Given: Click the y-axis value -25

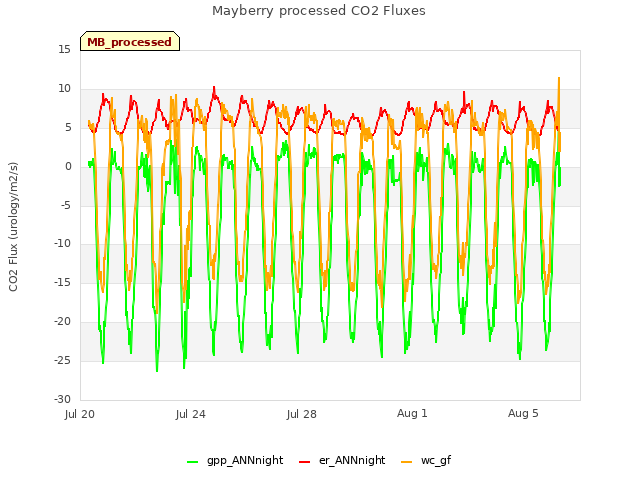Looking at the screenshot, I should pyautogui.click(x=62, y=360).
